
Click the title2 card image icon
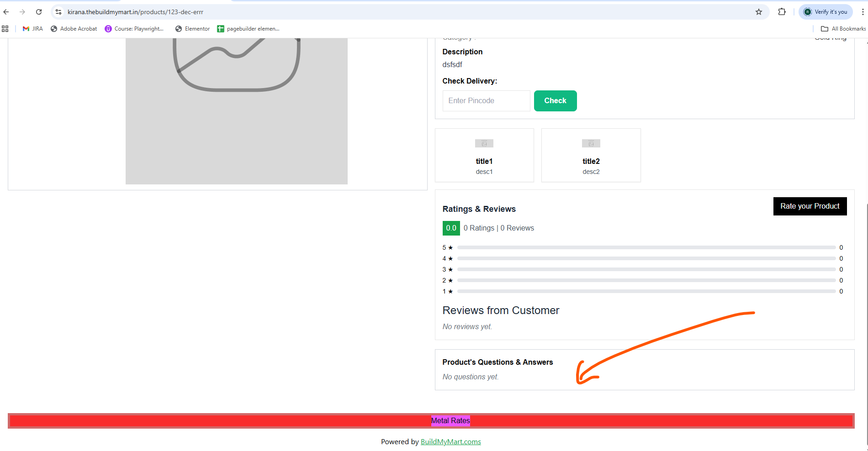pos(591,143)
